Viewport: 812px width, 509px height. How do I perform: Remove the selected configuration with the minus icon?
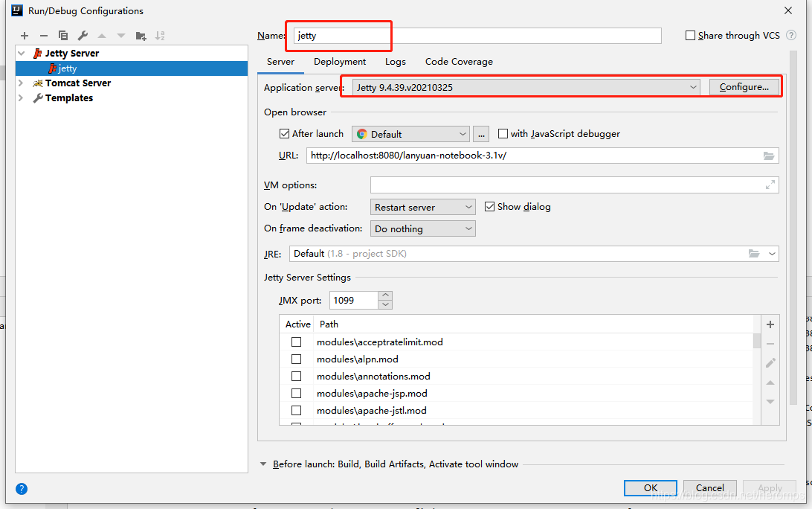tap(44, 36)
